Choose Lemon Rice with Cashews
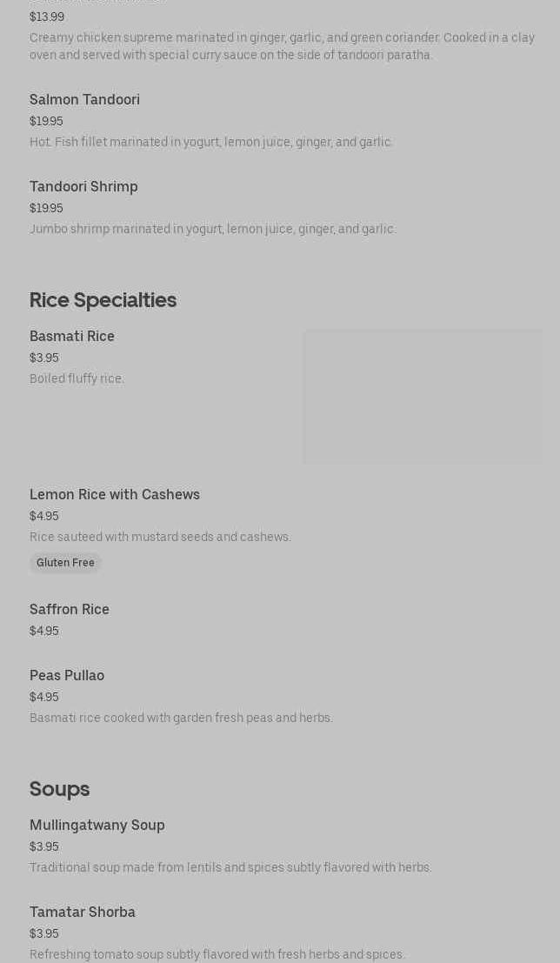 [115, 495]
